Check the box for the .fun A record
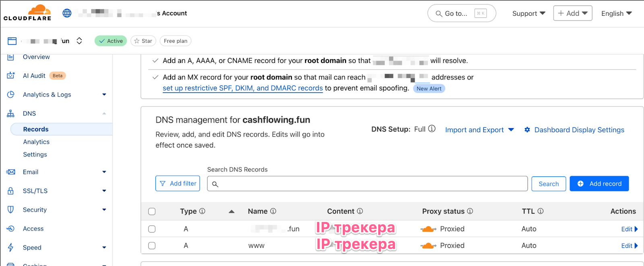This screenshot has height=266, width=644. (x=152, y=229)
